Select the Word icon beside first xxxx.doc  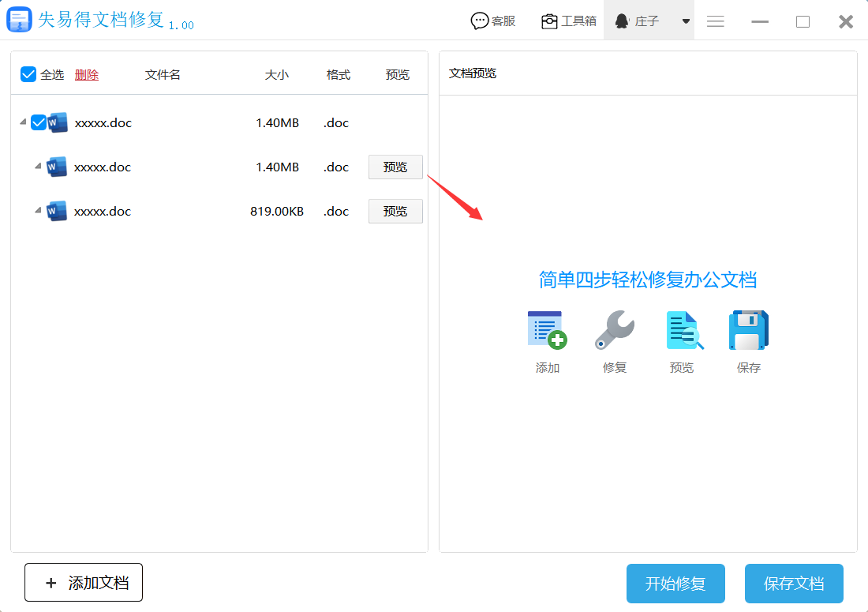[x=58, y=122]
